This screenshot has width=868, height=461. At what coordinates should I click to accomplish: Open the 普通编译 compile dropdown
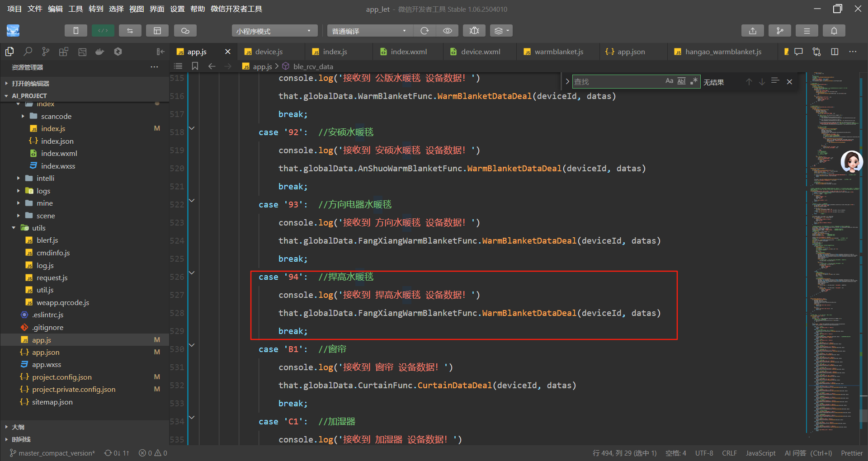pos(369,31)
